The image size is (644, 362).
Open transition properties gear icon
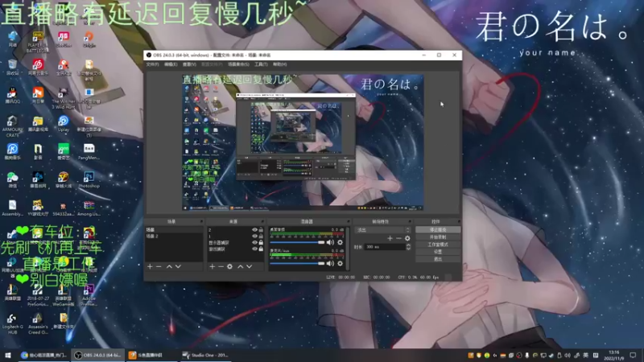(407, 238)
